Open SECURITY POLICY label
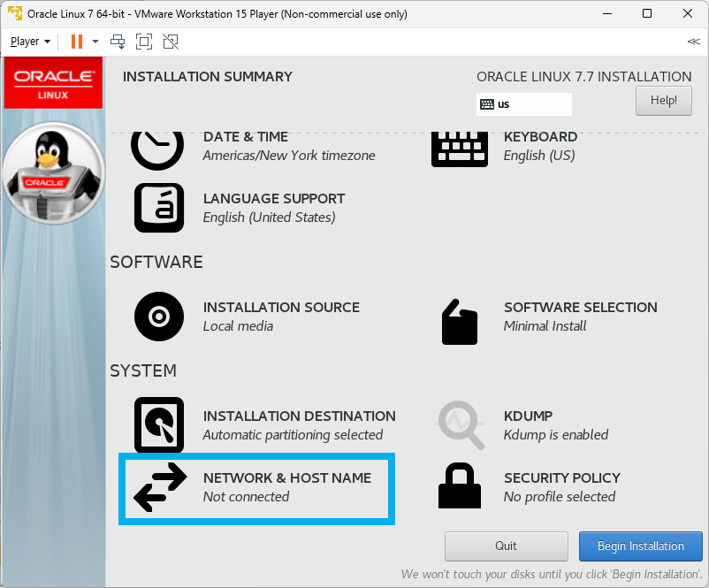Screen dimensions: 709x588 [562, 477]
